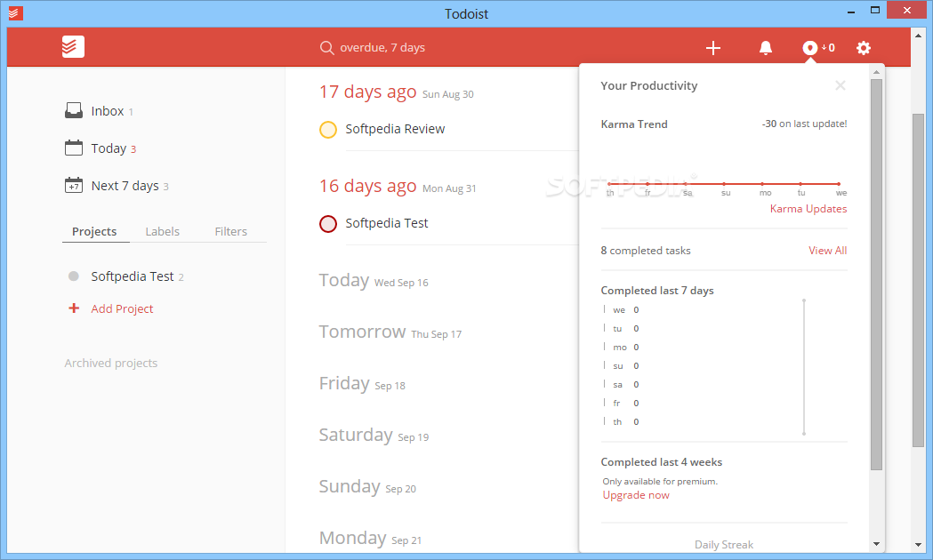This screenshot has width=933, height=560.
Task: Click the -30 on last update text
Action: [x=804, y=124]
